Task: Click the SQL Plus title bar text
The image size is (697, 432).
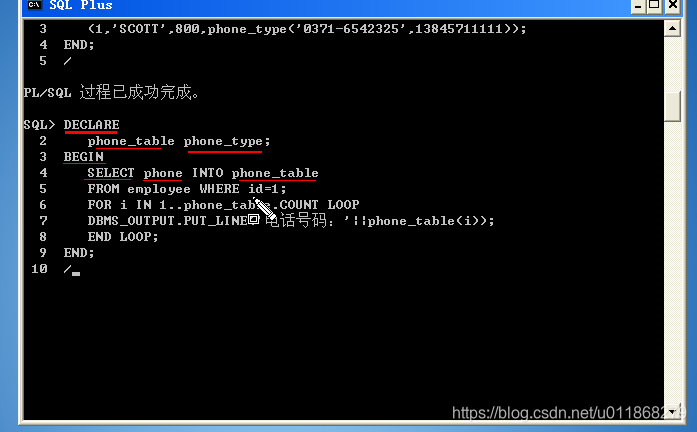Action: click(x=80, y=5)
